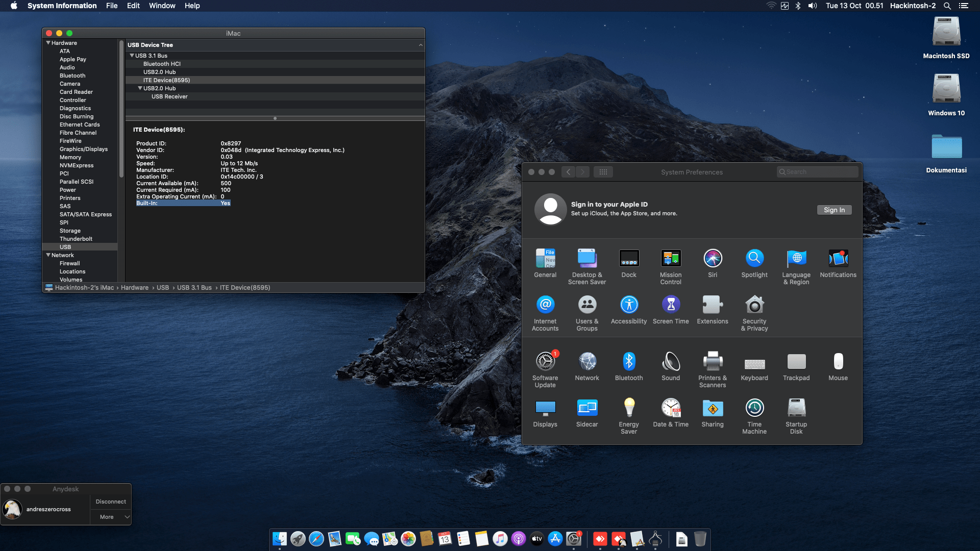This screenshot has height=551, width=980.
Task: Expand the Anydesk More dropdown
Action: point(111,517)
